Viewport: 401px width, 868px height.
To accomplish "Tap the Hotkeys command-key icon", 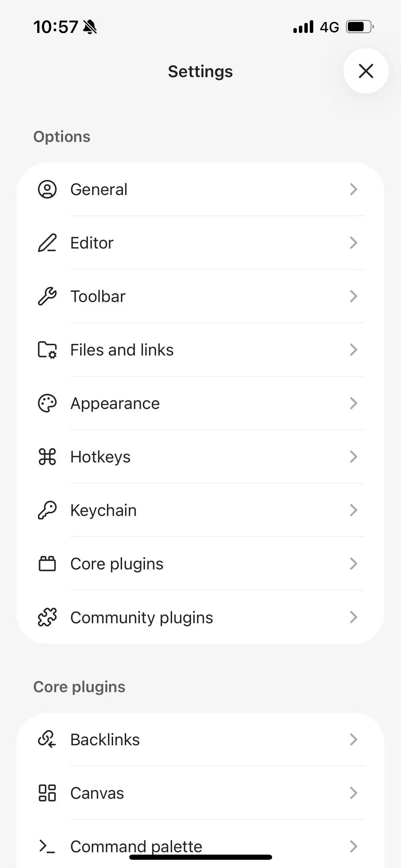I will click(x=47, y=457).
